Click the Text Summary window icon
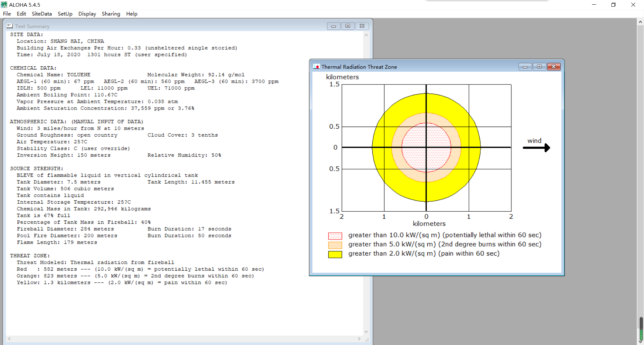 [10, 26]
